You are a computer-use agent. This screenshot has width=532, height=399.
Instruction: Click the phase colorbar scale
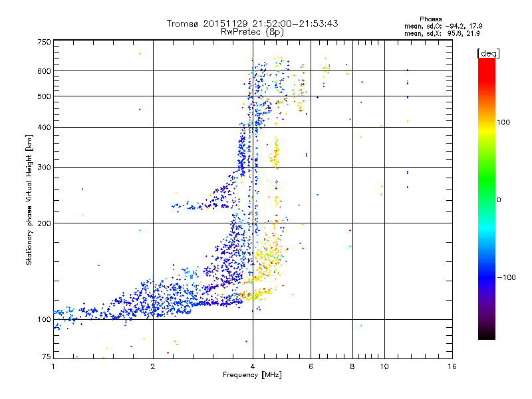tap(487, 198)
